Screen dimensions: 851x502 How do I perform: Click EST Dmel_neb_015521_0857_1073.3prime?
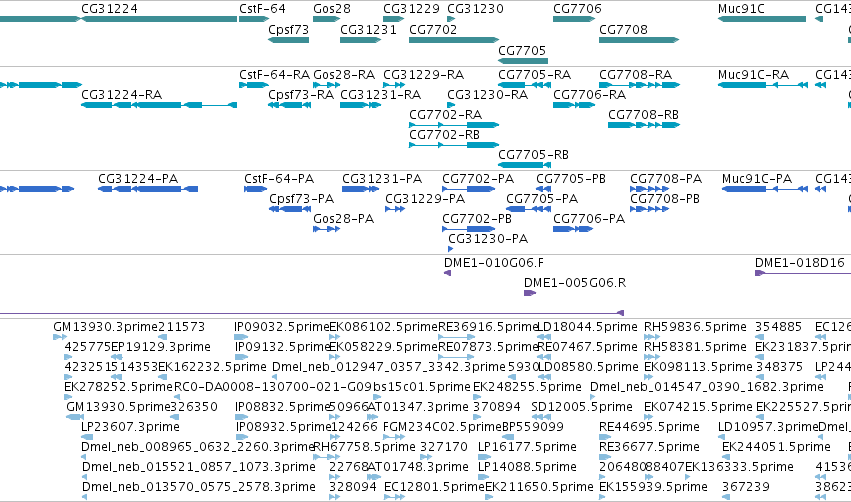coord(85,477)
